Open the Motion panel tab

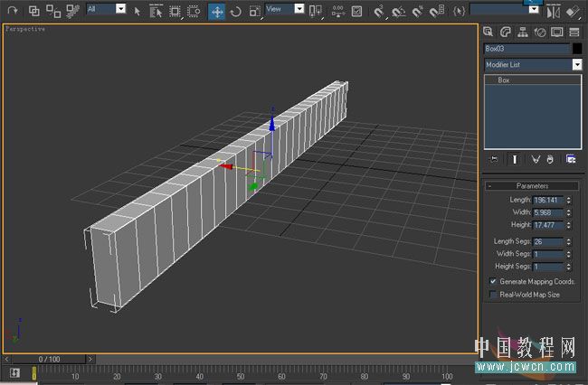540,33
